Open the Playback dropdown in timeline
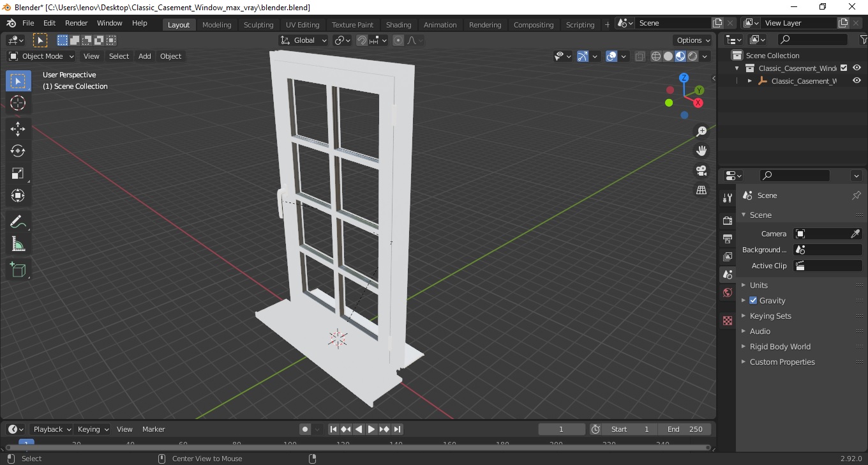868x465 pixels. pos(52,429)
